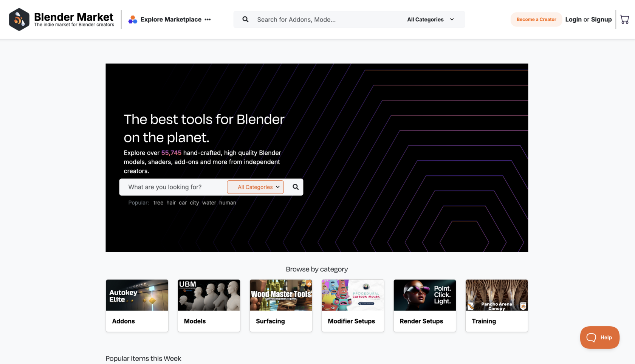Select popular search term car
635x364 pixels.
[183, 203]
